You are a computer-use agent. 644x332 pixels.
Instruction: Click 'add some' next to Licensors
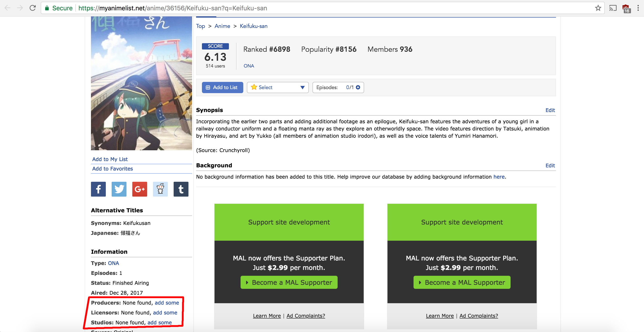165,313
